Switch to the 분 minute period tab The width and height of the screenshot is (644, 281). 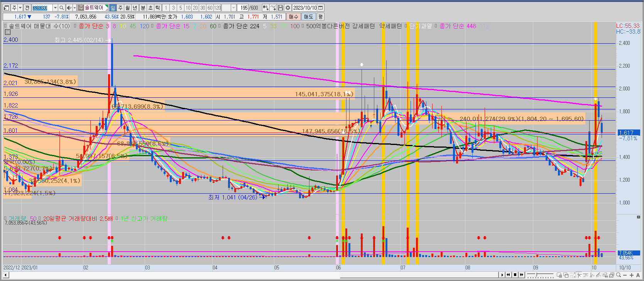click(143, 8)
